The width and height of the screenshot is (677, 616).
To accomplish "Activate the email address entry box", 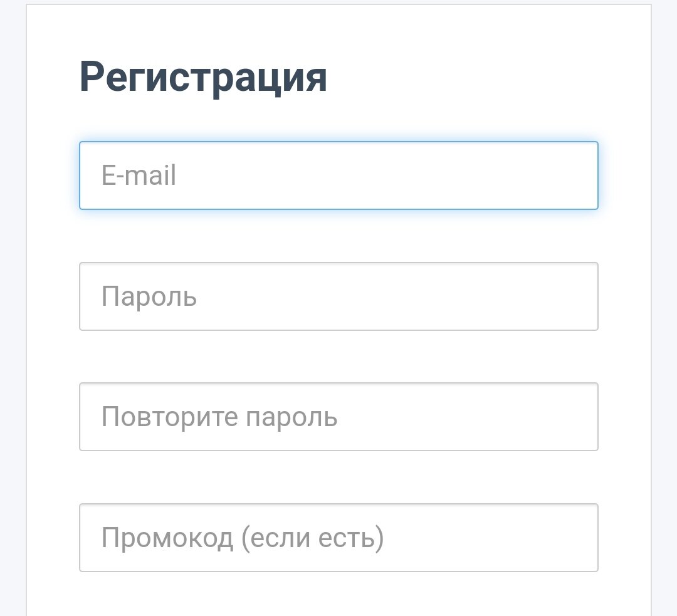I will 338,175.
